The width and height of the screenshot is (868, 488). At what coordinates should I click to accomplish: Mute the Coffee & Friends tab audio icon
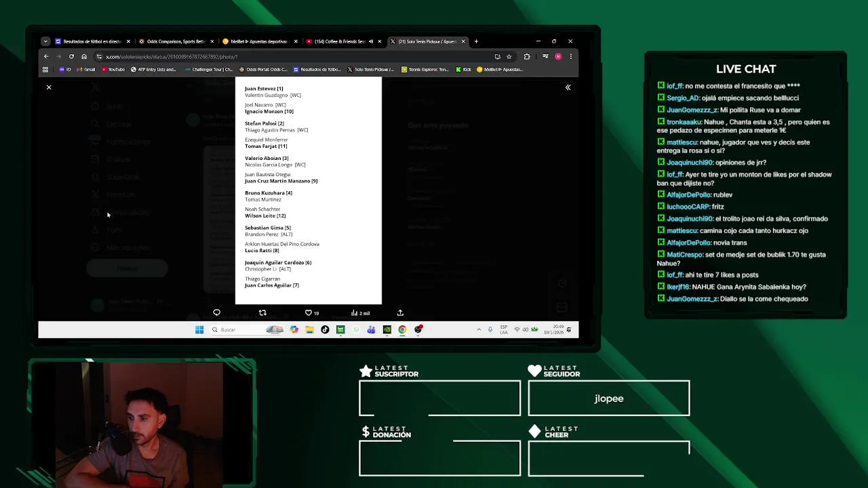coord(370,41)
